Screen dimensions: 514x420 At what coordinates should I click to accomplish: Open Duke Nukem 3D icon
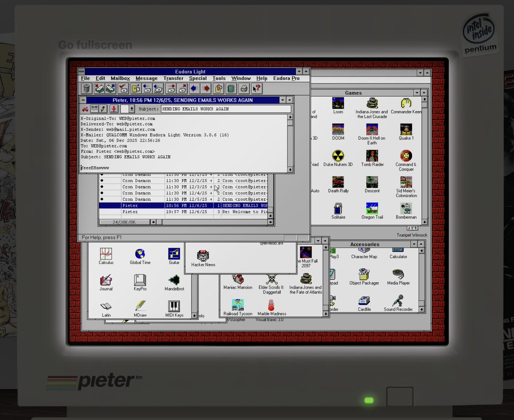click(x=338, y=158)
